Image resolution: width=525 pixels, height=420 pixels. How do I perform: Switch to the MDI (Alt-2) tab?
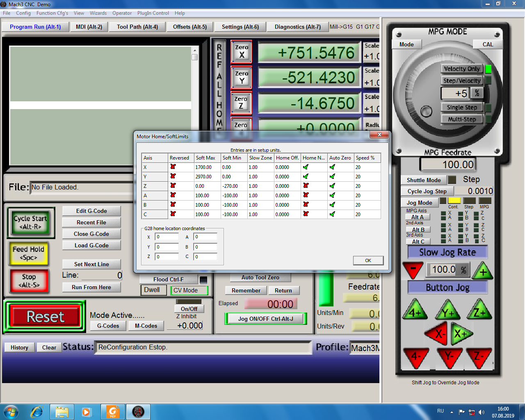[x=89, y=27]
